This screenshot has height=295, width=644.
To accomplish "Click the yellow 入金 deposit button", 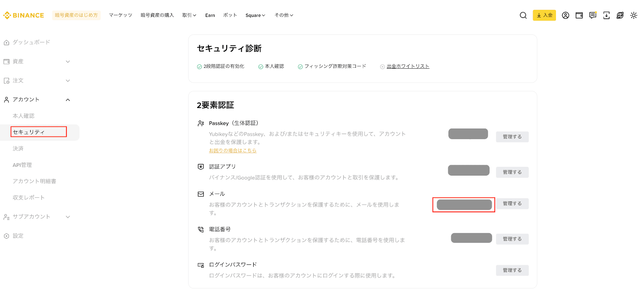I will click(x=544, y=15).
